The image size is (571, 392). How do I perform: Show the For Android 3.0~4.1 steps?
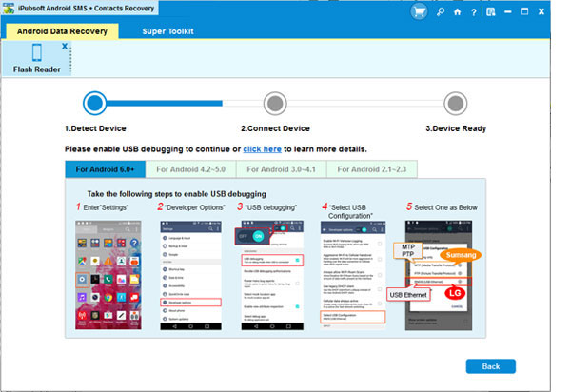[x=280, y=168]
